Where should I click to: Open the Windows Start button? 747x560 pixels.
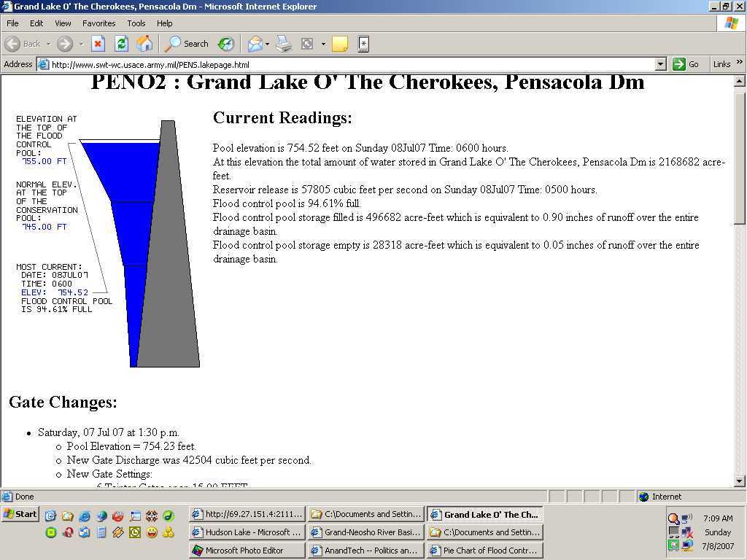click(x=20, y=514)
